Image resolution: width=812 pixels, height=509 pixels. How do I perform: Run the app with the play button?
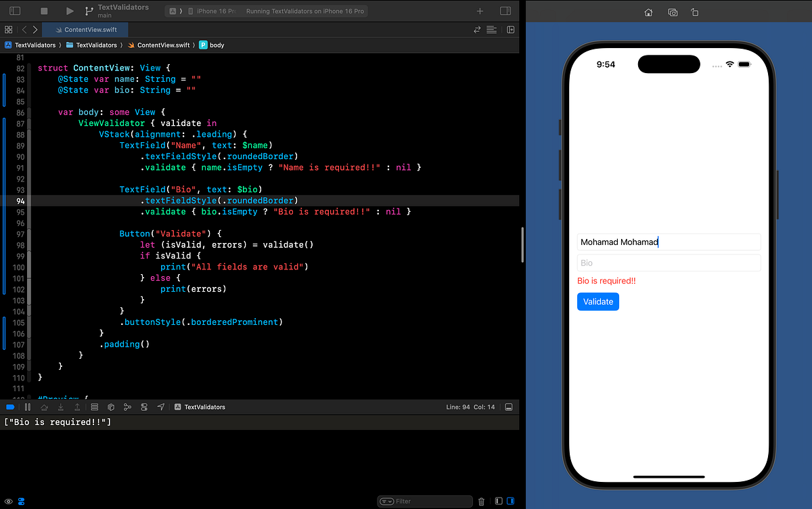[x=69, y=10]
